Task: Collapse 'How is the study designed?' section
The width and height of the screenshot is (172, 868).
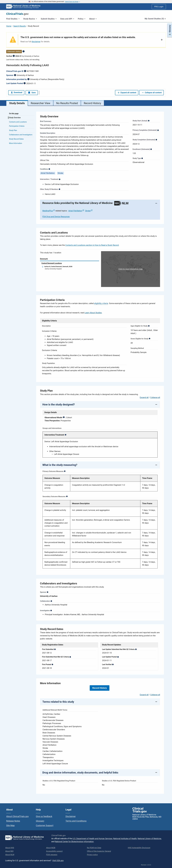Action: point(156,404)
